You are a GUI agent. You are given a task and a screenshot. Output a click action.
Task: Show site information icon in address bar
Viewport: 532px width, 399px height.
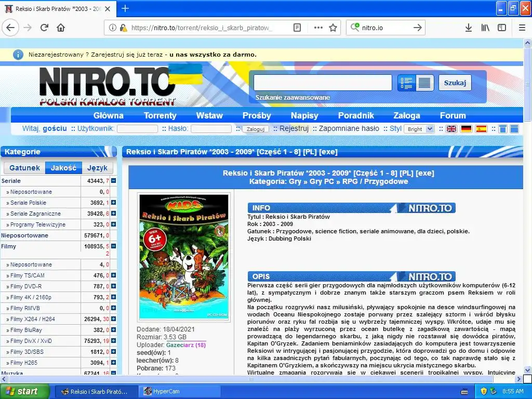(x=112, y=28)
